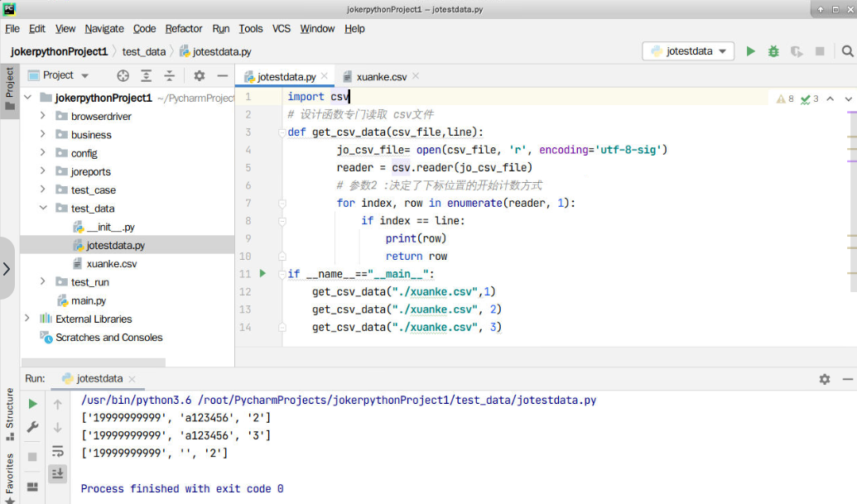
Task: Click jokerpythonProject1 breadcrumb
Action: pyautogui.click(x=59, y=51)
